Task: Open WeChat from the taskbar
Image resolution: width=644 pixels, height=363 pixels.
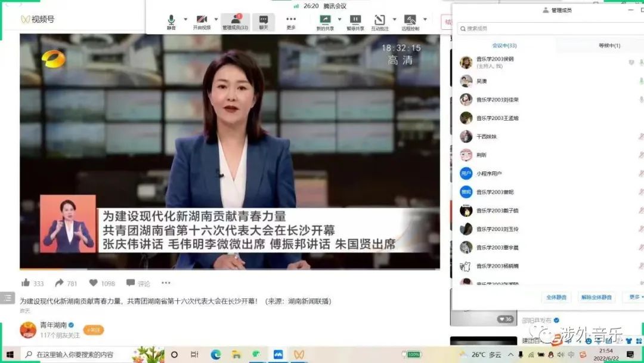Action: point(256,355)
